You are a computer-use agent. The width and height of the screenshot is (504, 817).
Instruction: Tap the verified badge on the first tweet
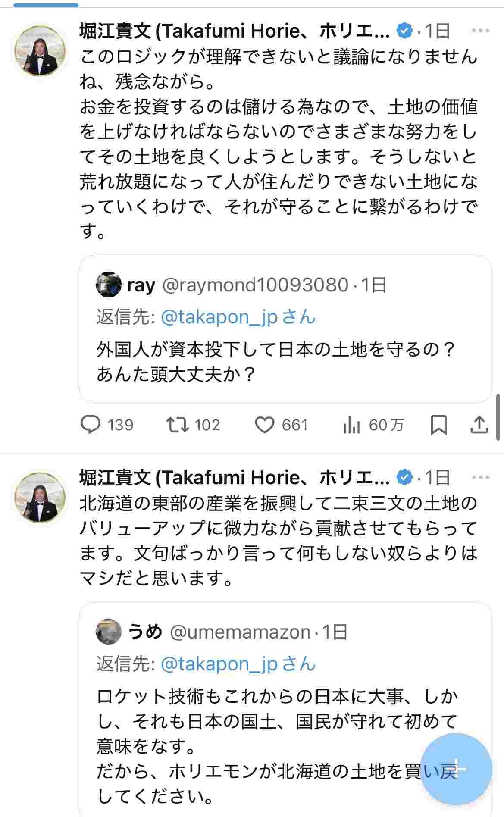tap(404, 31)
